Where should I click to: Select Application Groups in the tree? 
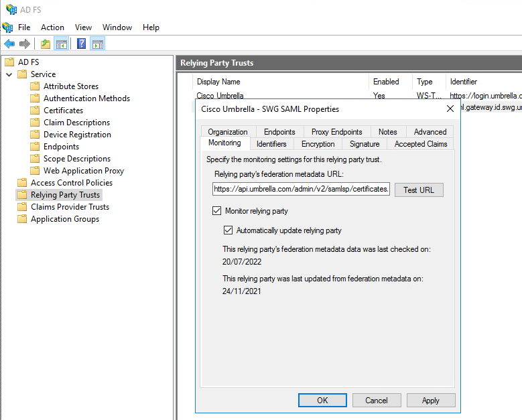(x=65, y=218)
